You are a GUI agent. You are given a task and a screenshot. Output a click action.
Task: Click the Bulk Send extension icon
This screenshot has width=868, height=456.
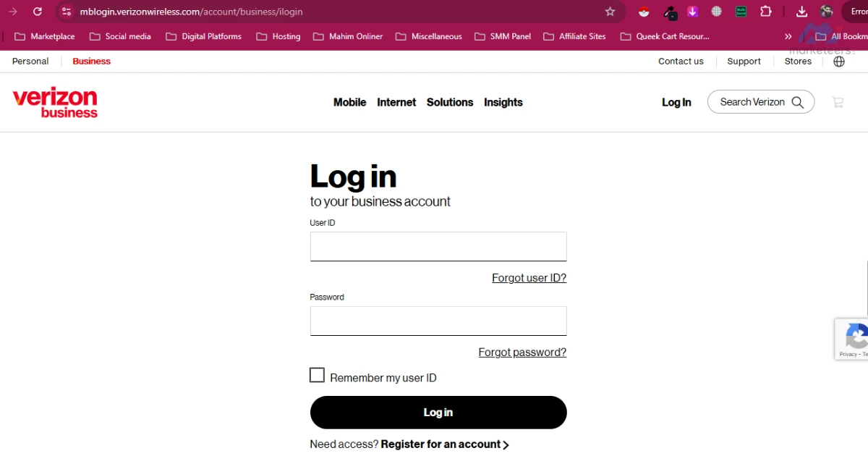(x=740, y=11)
